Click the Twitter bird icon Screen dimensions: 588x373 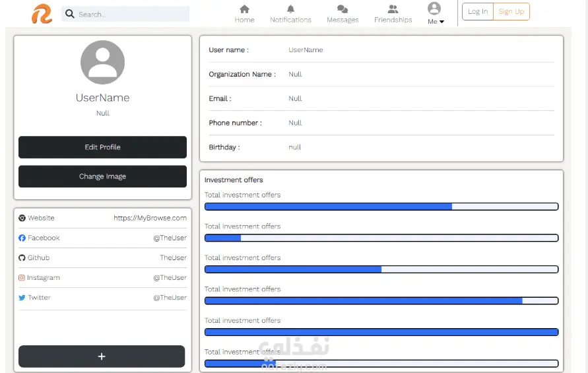22,298
